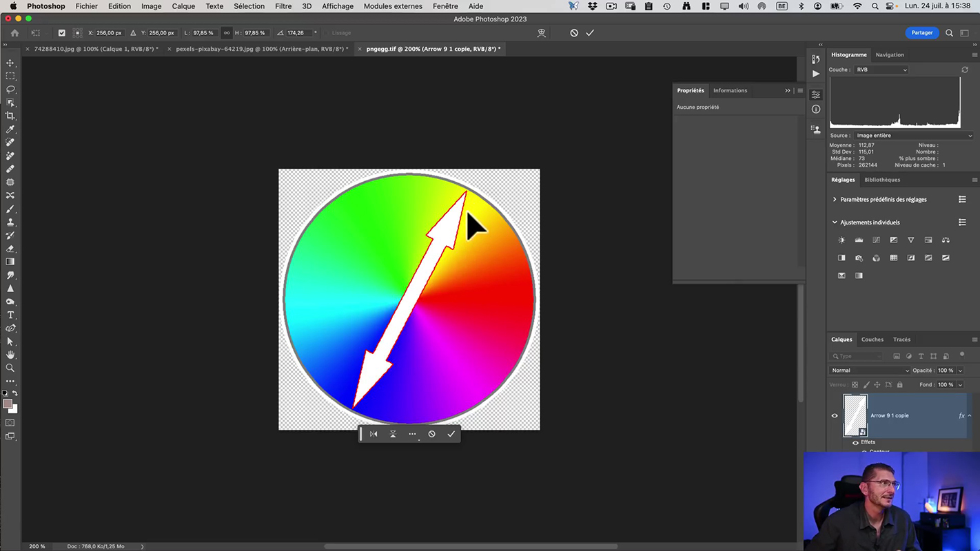Click the rotation angle input field
980x551 pixels.
297,33
